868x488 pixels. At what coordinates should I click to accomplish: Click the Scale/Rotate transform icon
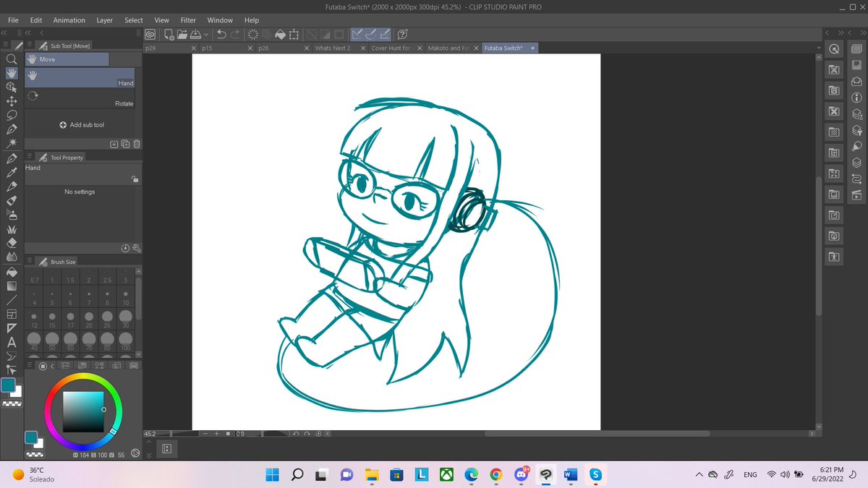coord(294,34)
